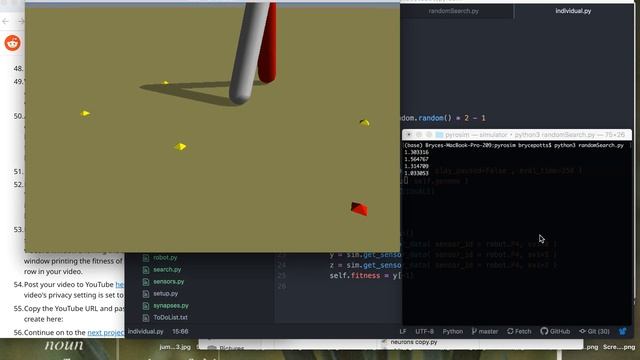This screenshot has height=360, width=640.
Task: Open the GitHub panel from status bar
Action: click(x=555, y=331)
